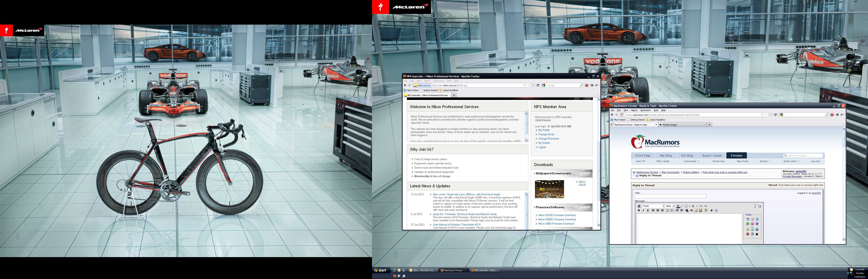Viewport: 868px width, 279px height.
Task: Open search engine dropdown in Nikon Firefox window
Action: tap(544, 85)
